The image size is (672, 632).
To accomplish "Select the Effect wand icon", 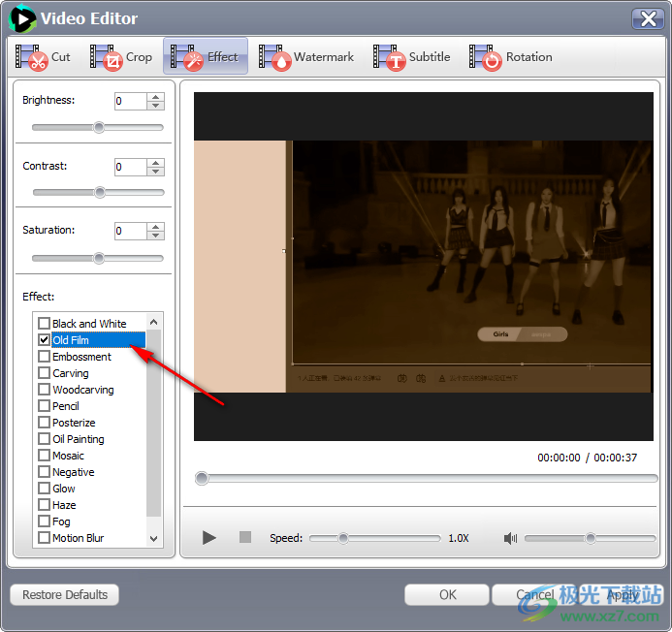I will pyautogui.click(x=187, y=58).
